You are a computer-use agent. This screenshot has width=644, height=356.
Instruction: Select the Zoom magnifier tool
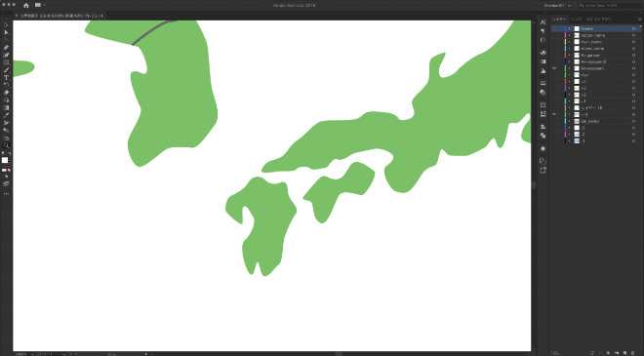click(x=6, y=145)
